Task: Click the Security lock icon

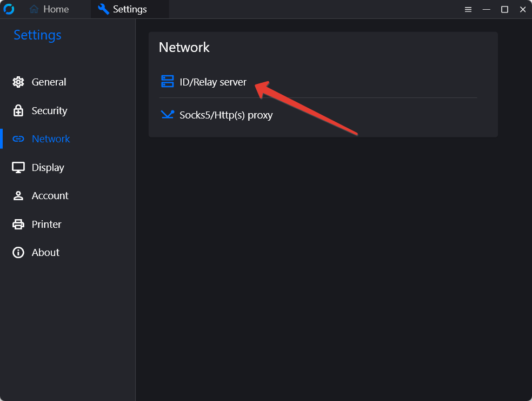Action: 18,111
